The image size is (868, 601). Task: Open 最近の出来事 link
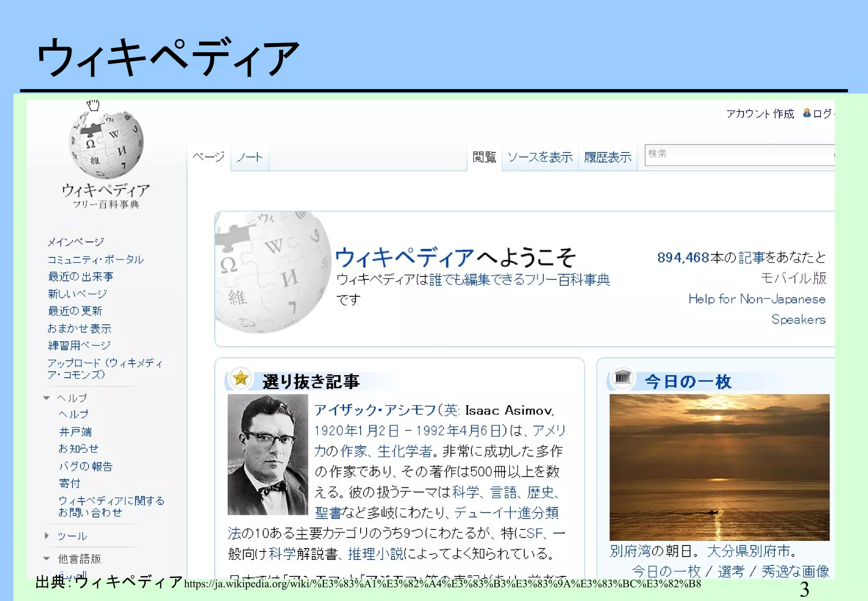coord(81,276)
